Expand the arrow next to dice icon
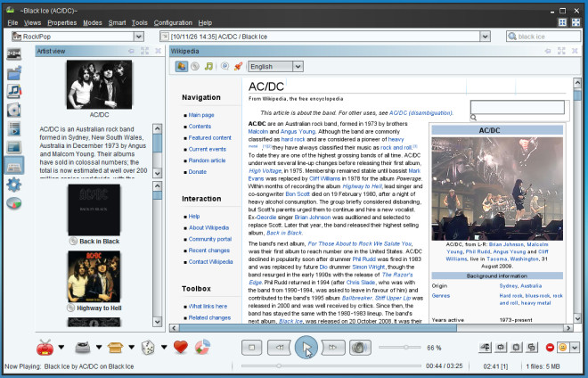 164,347
